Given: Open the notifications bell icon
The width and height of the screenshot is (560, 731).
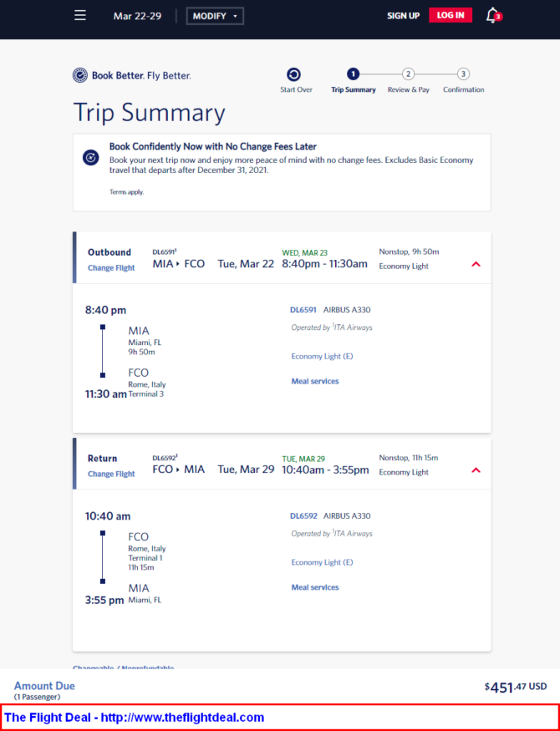Looking at the screenshot, I should click(x=493, y=15).
